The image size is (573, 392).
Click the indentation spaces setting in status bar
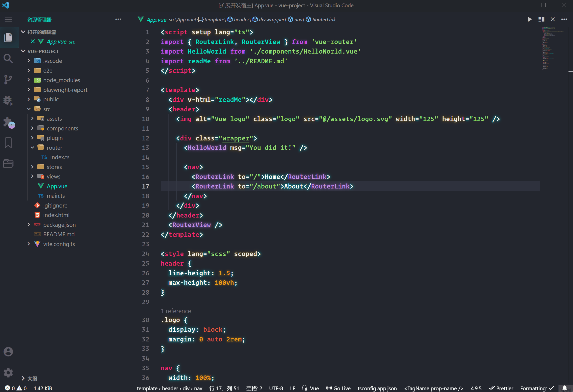[254, 388]
